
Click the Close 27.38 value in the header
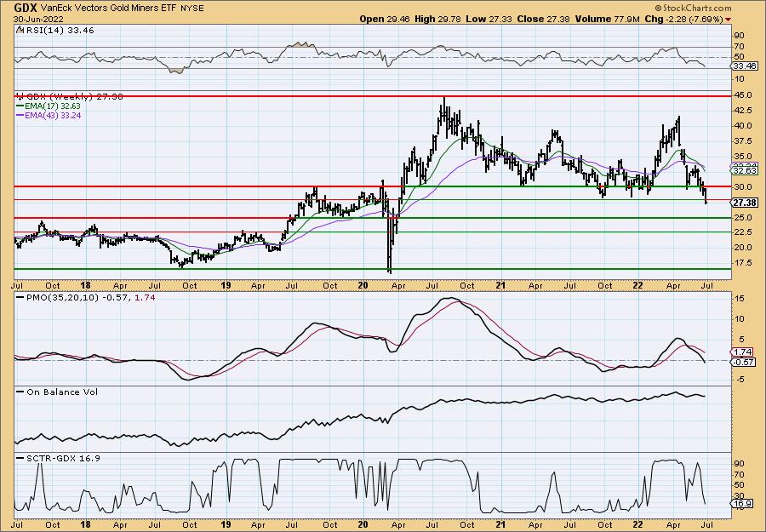542,19
